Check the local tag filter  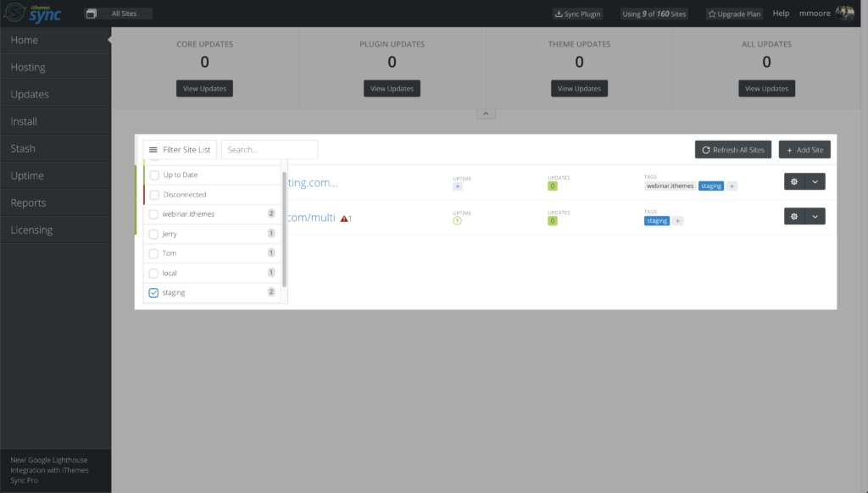click(153, 274)
